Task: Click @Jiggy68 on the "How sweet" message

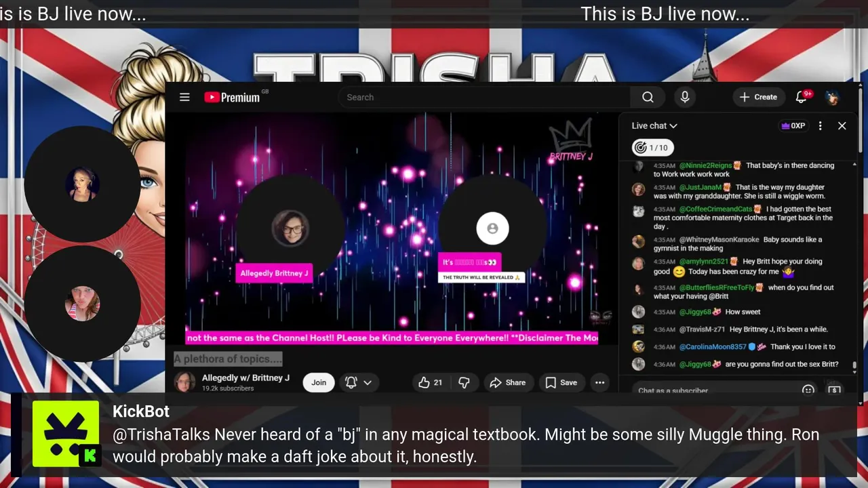Action: coord(695,312)
